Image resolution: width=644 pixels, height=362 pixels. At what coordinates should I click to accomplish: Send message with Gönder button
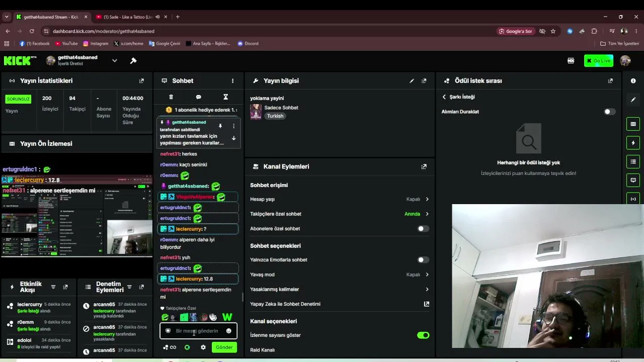click(x=224, y=347)
